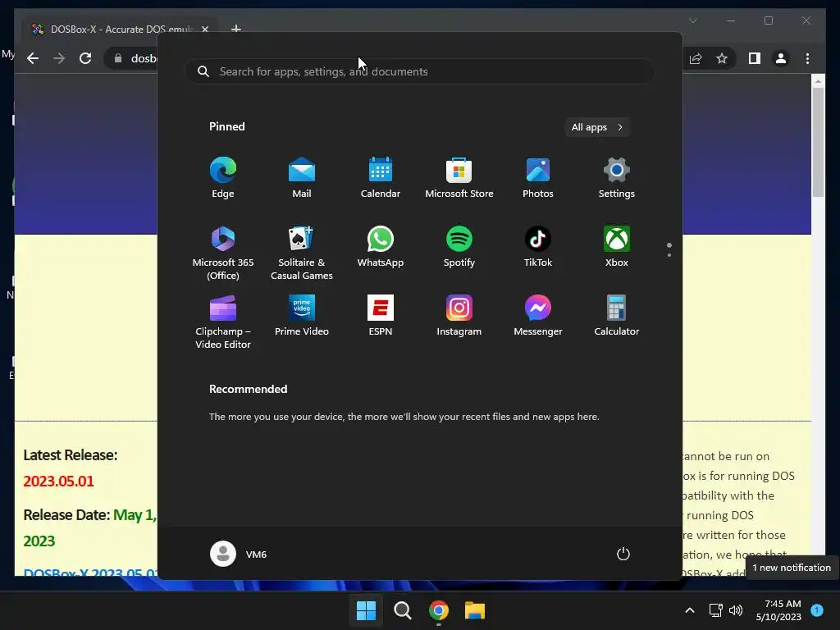The image size is (840, 630).
Task: Open Clipchamp Video Editor
Action: 223,322
